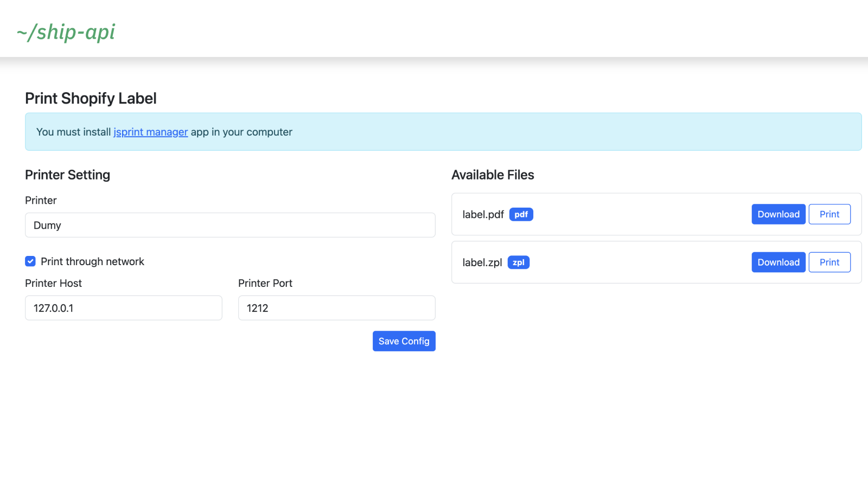
Task: Click the 'Print through network' label text
Action: pos(92,261)
